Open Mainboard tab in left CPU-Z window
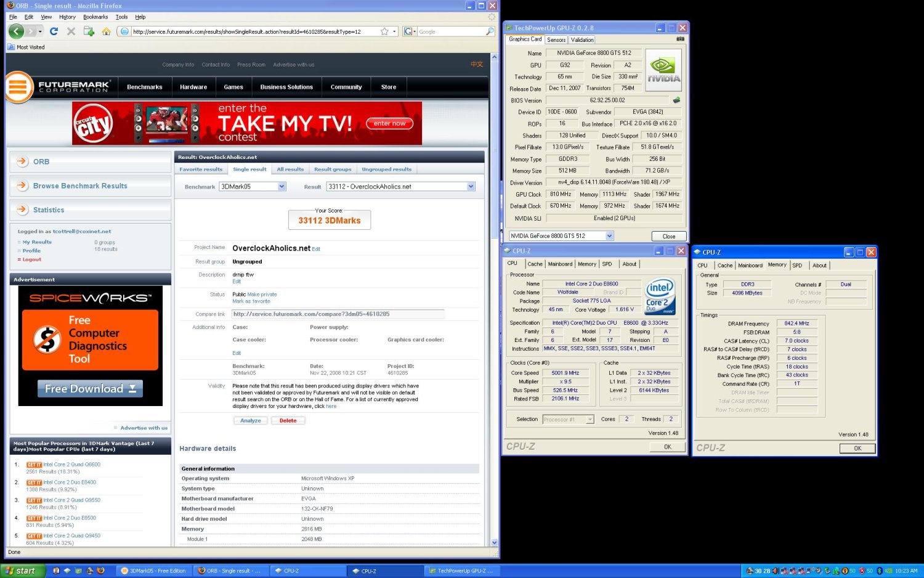 click(560, 264)
